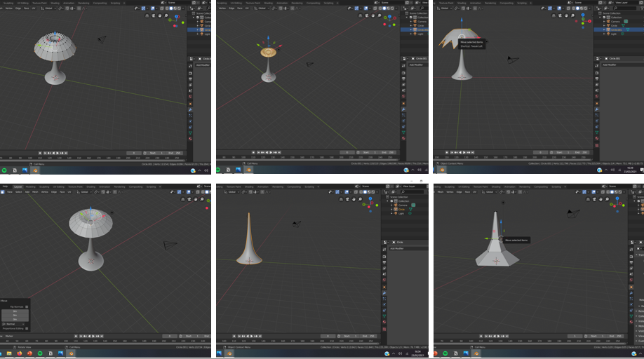Tick Flip Normals checkbox in Move operator panel
644x359 pixels.
click(27, 307)
